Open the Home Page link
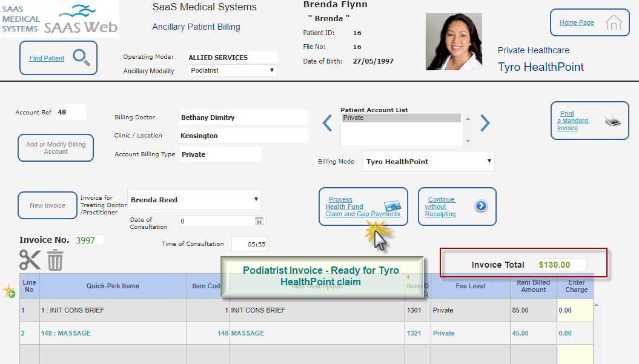Image resolution: width=639 pixels, height=364 pixels. point(577,22)
